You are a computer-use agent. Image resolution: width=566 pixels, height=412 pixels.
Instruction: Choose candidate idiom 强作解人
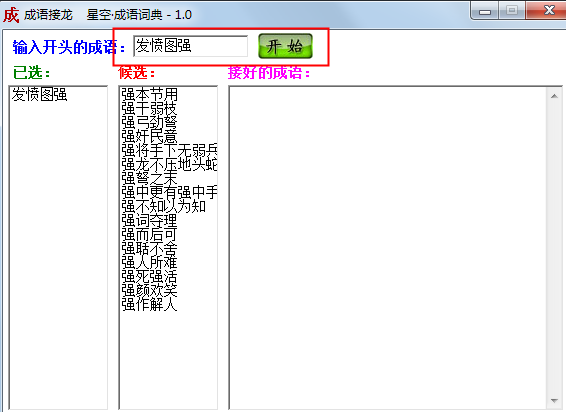click(x=149, y=305)
